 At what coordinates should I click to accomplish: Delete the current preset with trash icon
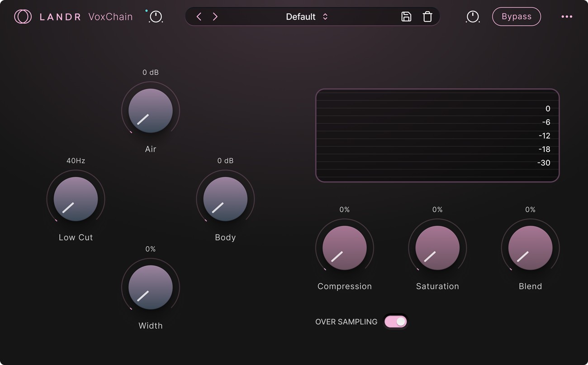[427, 17]
